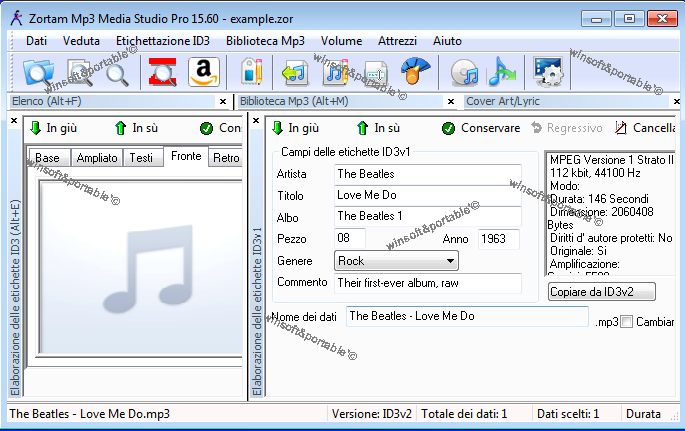Click In sù in the left panel
The width and height of the screenshot is (685, 431).
[x=136, y=128]
